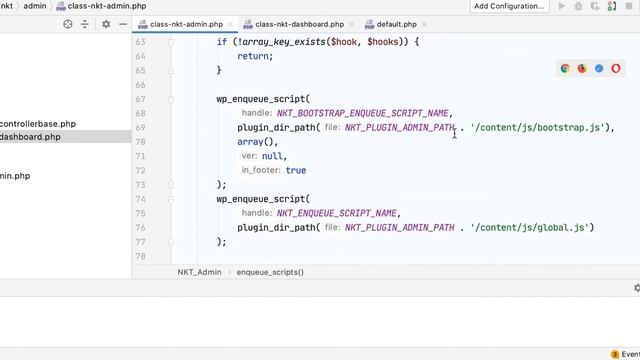Open in Chrome browser icon

tap(565, 69)
